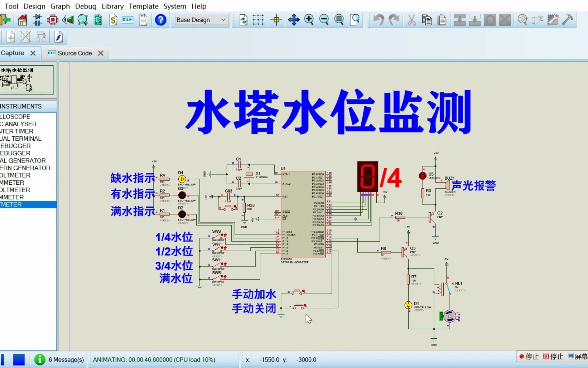Click the Redo arrow icon
This screenshot has width=588, height=368.
(394, 20)
